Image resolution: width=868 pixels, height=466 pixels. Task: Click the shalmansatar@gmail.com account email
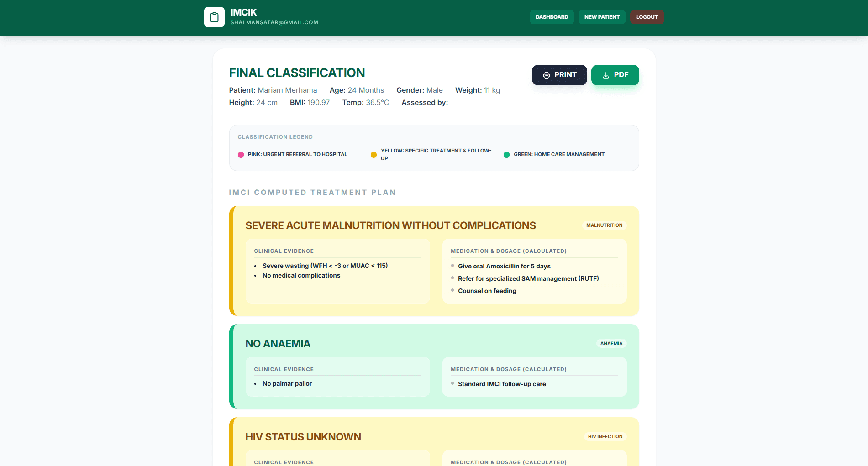[x=274, y=22]
